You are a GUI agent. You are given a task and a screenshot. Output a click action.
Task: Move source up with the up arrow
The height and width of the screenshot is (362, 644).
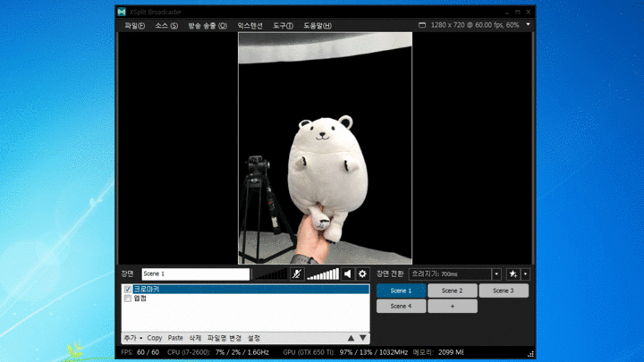click(351, 338)
